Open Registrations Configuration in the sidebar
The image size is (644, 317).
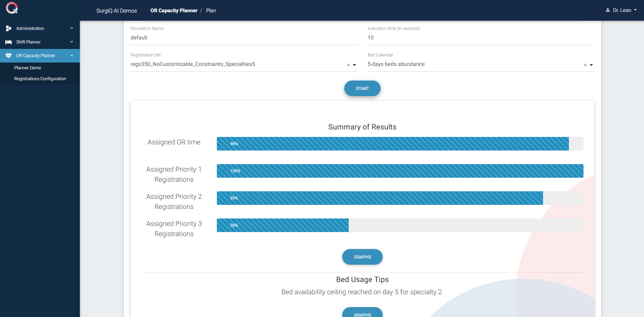tap(40, 79)
